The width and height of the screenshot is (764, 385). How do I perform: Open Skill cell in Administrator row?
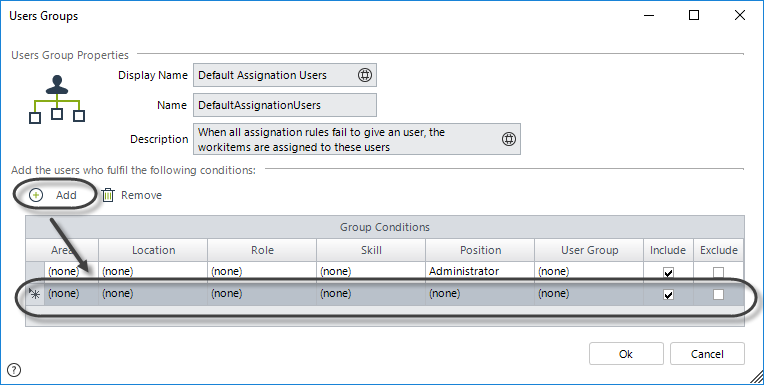tap(371, 271)
